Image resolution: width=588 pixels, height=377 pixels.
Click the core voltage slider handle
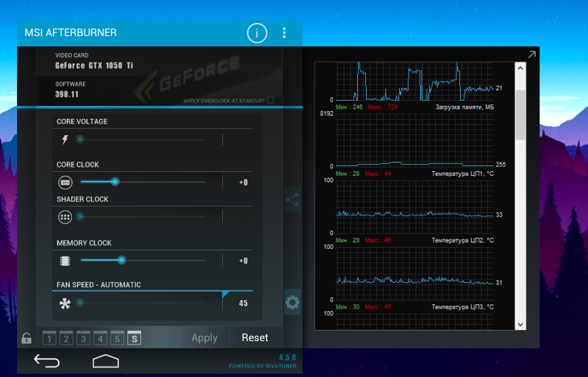[x=79, y=140]
